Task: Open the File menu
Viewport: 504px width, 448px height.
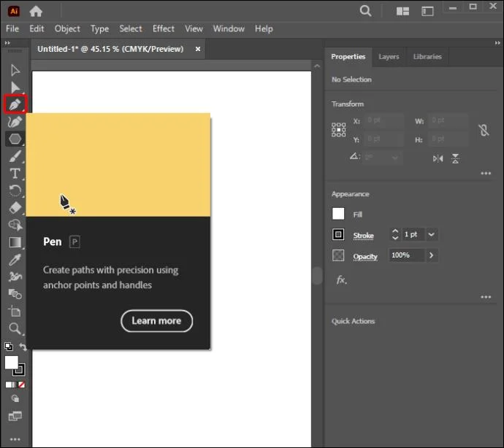Action: point(12,28)
